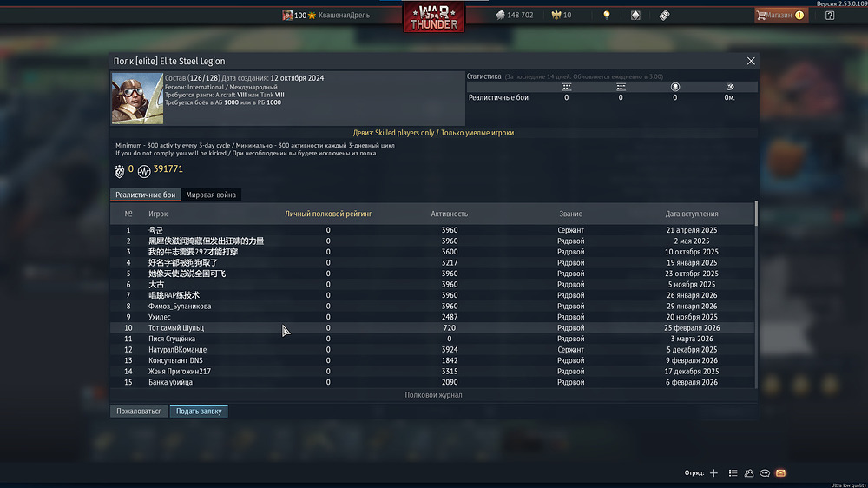The height and width of the screenshot is (488, 868).
Task: Open the chat bubble icon
Action: click(x=765, y=473)
